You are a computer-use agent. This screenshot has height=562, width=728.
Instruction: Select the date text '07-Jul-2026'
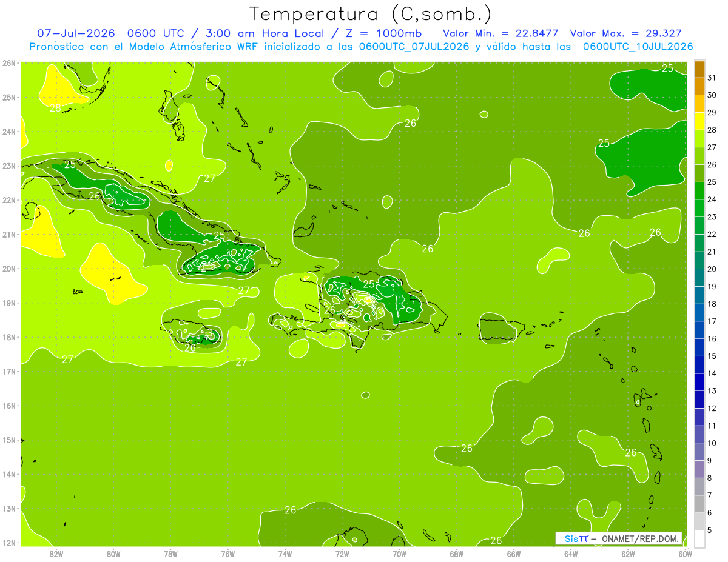pos(76,33)
